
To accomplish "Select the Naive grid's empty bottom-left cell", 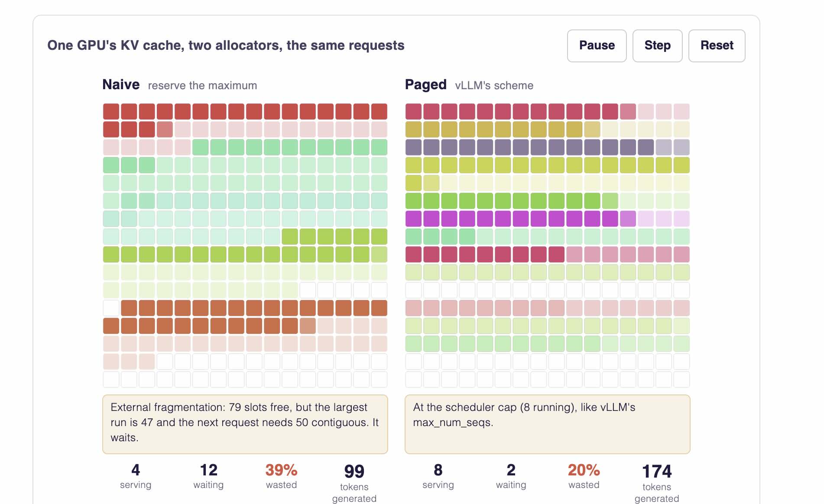I will coord(111,379).
